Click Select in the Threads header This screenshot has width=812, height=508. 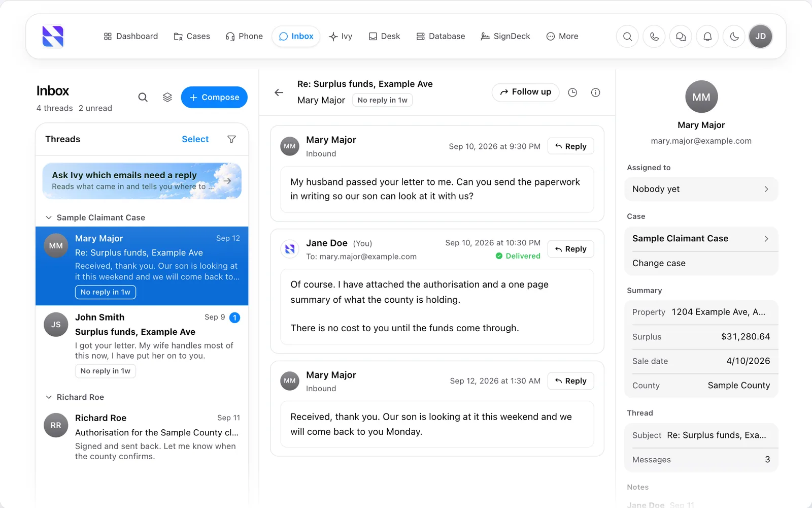(x=195, y=139)
